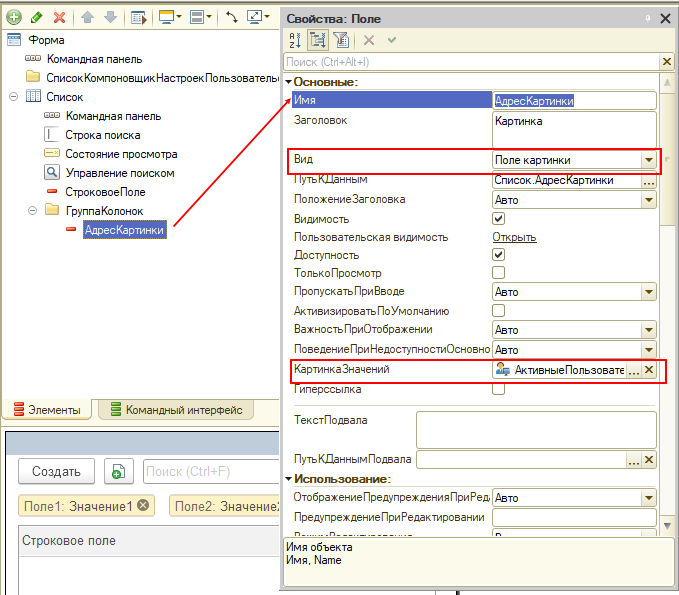The height and width of the screenshot is (595, 679).
Task: Sort properties alphabetically with A-Z icon
Action: click(x=296, y=40)
